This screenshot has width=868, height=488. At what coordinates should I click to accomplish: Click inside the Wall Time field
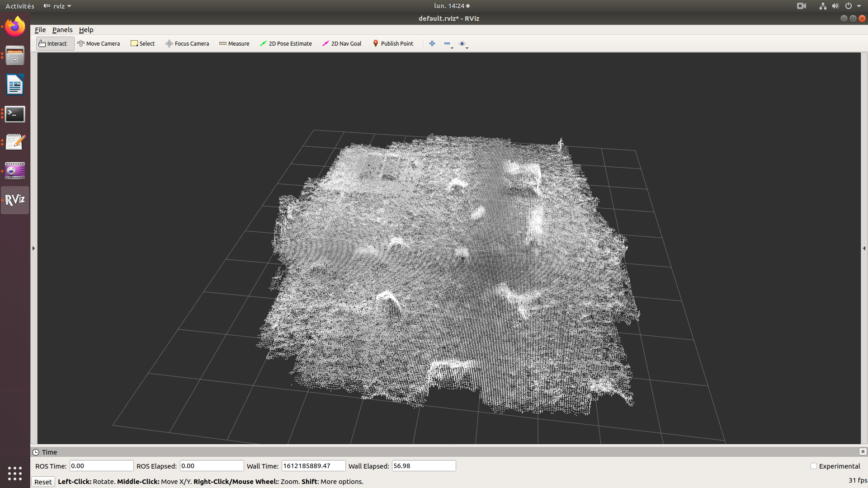(313, 466)
